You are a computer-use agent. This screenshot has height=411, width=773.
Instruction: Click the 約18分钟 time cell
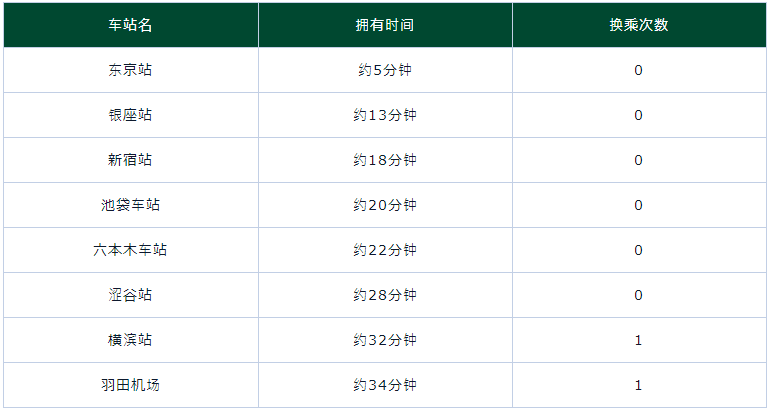pyautogui.click(x=385, y=160)
